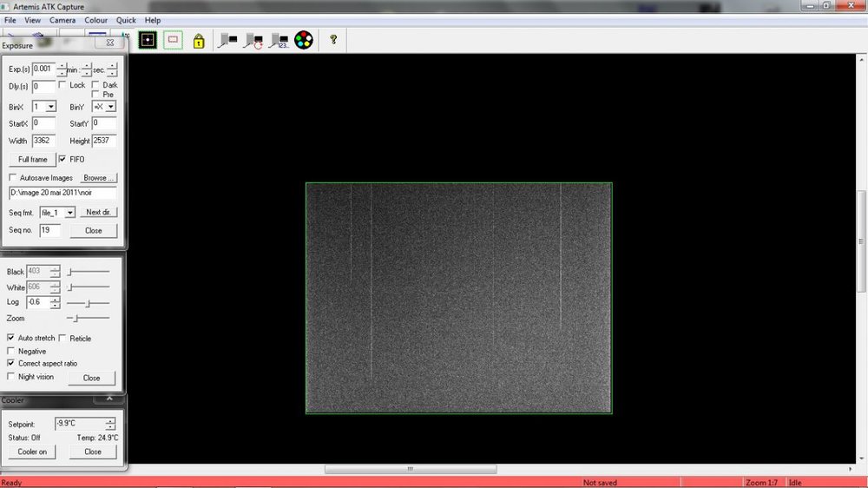Turn on the Reticle checkbox
Viewport: 868px width, 488px height.
pos(62,338)
